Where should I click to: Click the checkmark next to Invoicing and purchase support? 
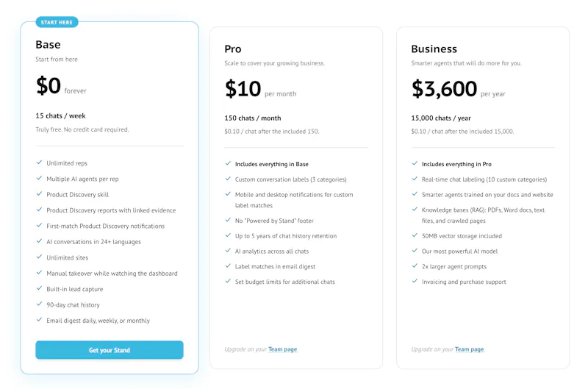tap(415, 281)
